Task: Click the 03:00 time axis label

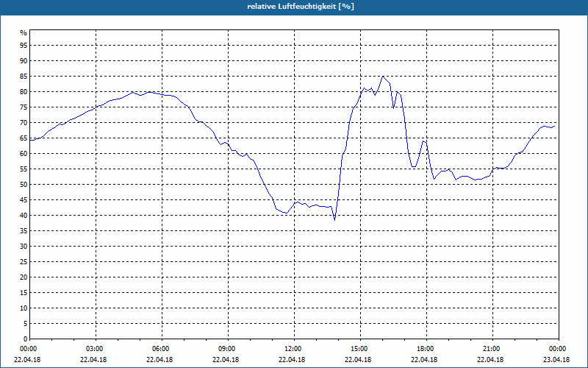Action: [94, 349]
